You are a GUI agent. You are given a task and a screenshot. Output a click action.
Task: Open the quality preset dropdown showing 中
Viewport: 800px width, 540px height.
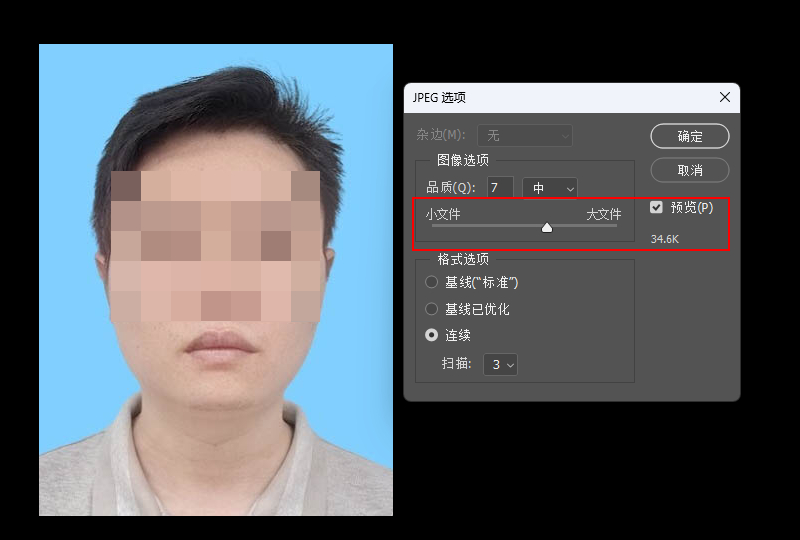(x=550, y=188)
